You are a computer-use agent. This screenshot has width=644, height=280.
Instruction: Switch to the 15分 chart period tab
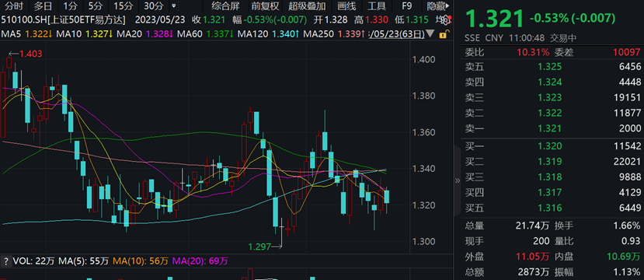[123, 6]
